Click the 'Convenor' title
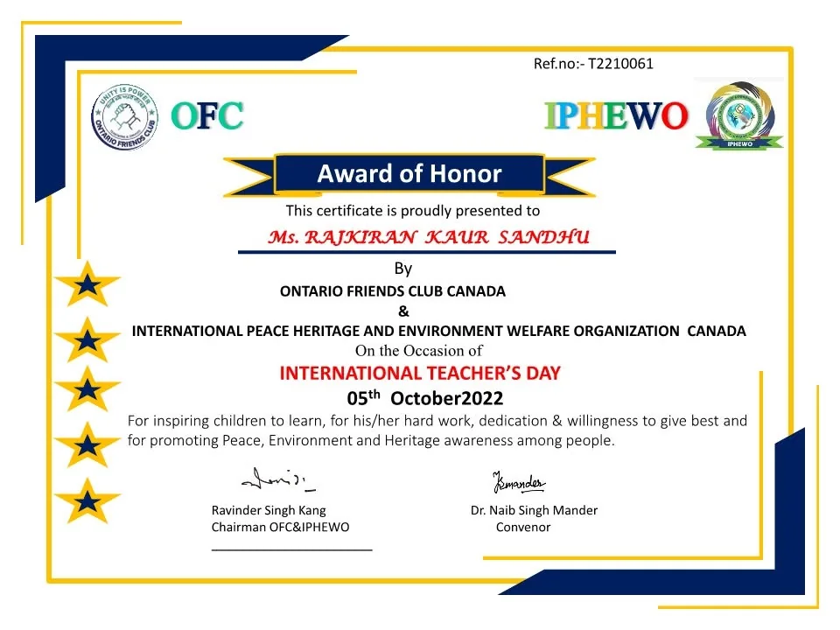Screen dimensions: 840x630 click(523, 527)
